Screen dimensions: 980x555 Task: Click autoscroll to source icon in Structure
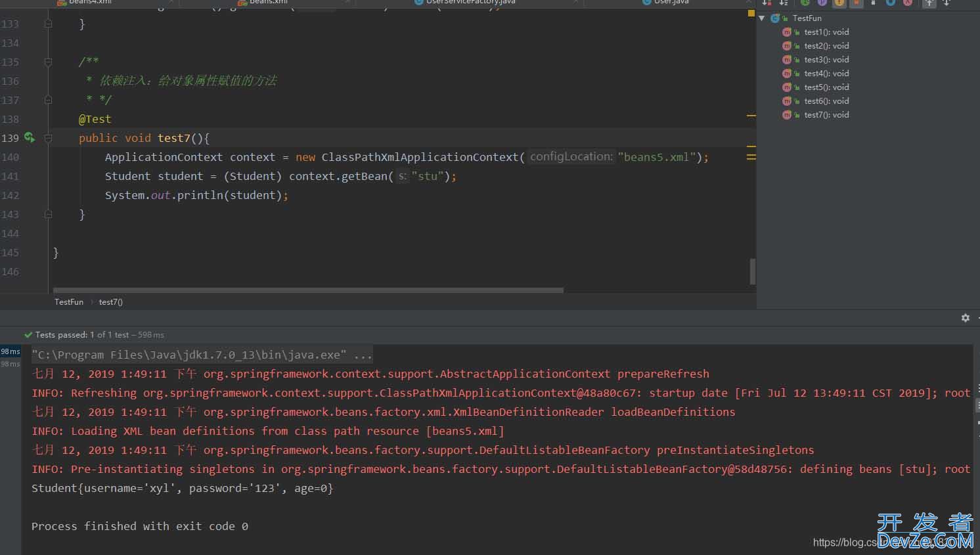pyautogui.click(x=929, y=3)
